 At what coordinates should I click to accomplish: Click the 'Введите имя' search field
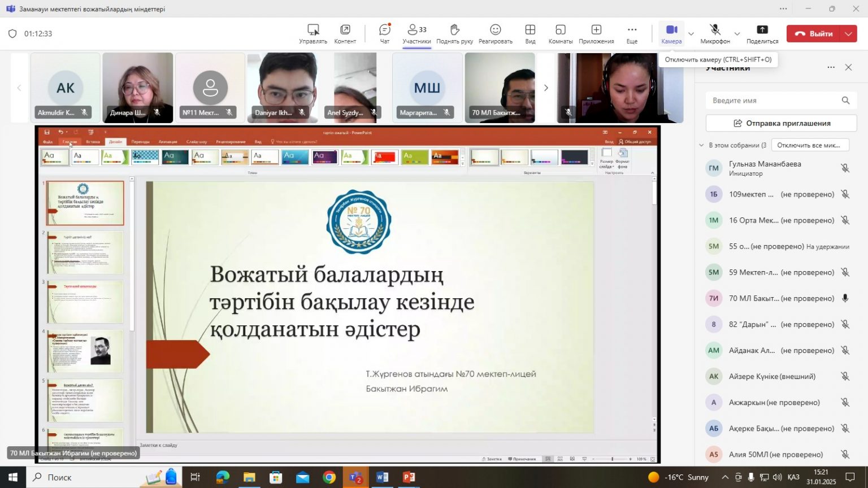pyautogui.click(x=774, y=101)
